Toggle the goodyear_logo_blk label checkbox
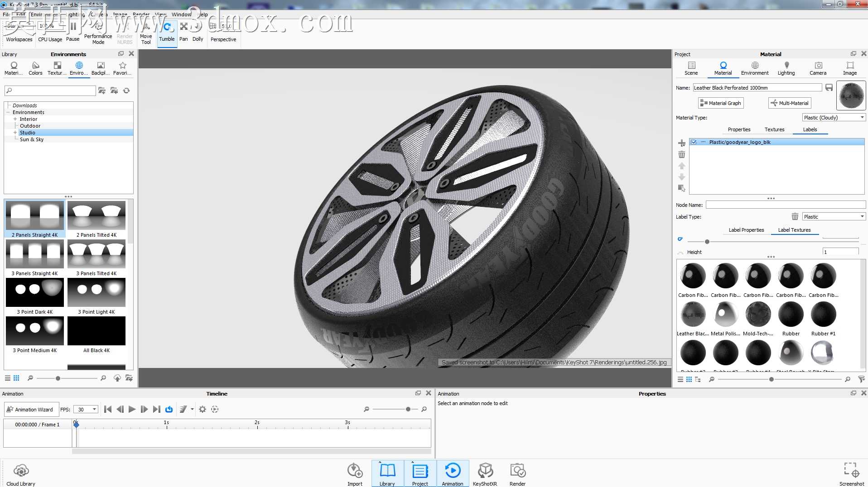 tap(694, 142)
